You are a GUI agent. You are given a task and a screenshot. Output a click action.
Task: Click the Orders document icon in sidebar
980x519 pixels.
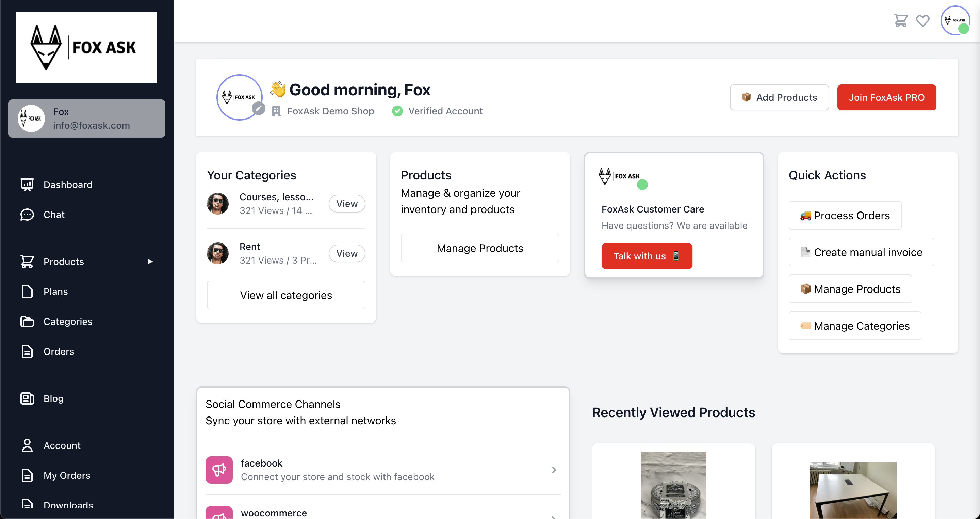(x=27, y=351)
